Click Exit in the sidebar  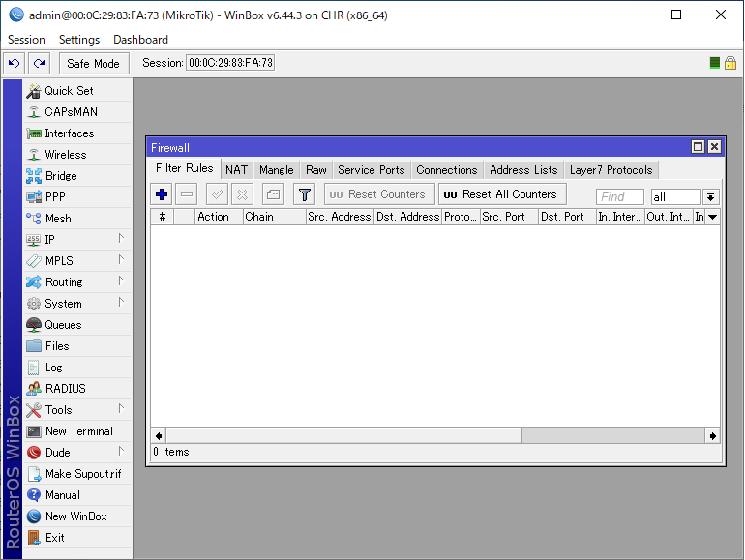[77, 538]
